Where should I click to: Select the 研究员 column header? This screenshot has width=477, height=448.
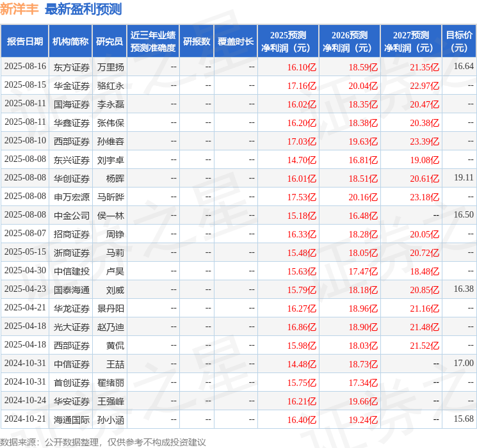point(109,42)
